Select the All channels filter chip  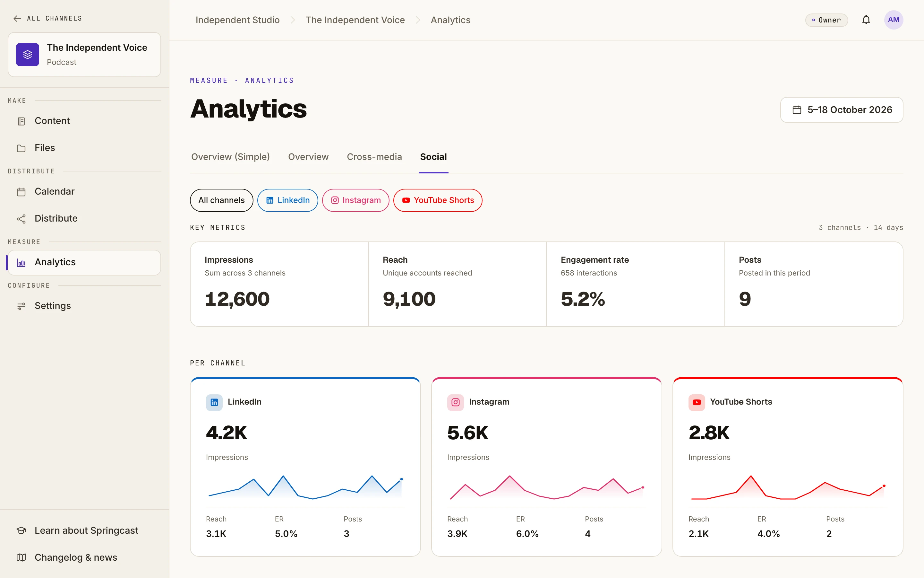click(221, 200)
